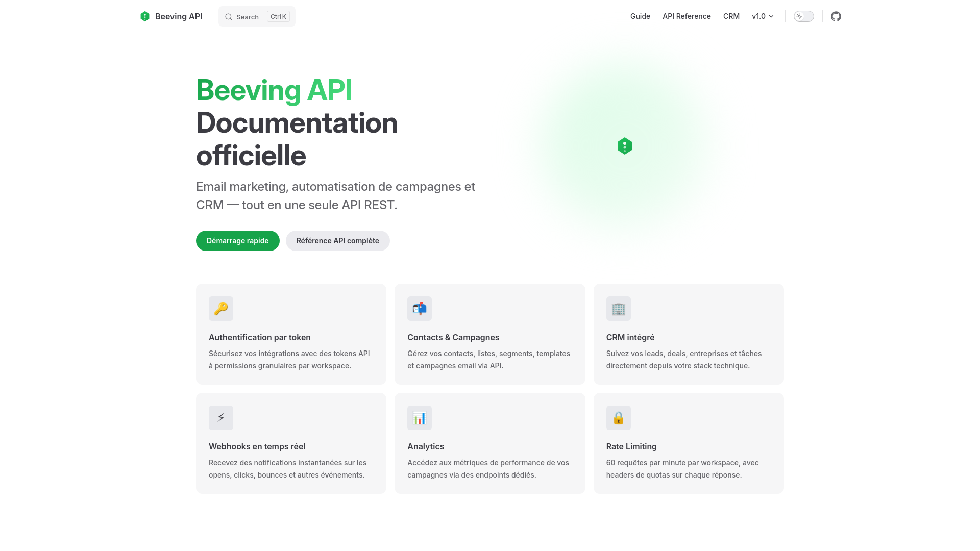Open the CRM intégré card title
The width and height of the screenshot is (980, 551).
(x=630, y=337)
